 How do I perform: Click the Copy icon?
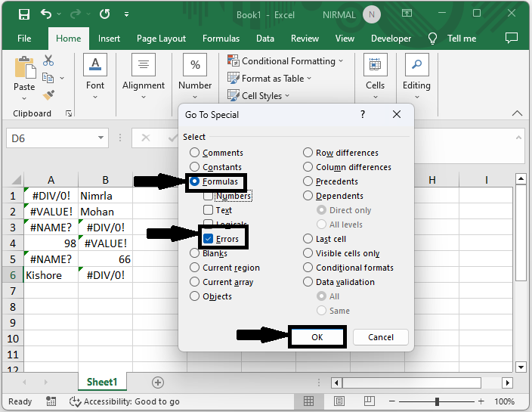click(x=48, y=78)
